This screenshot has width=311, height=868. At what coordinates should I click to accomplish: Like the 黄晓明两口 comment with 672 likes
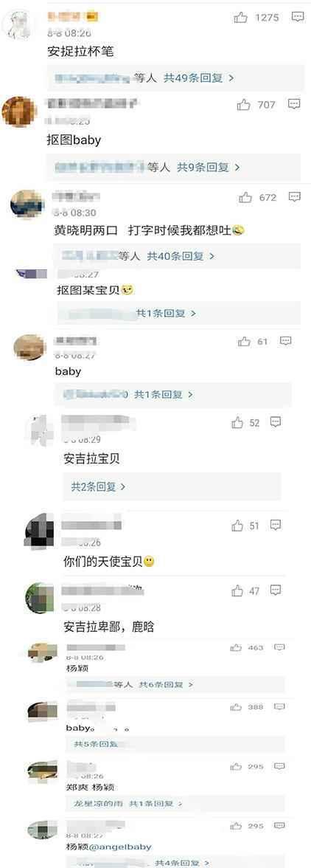[245, 197]
